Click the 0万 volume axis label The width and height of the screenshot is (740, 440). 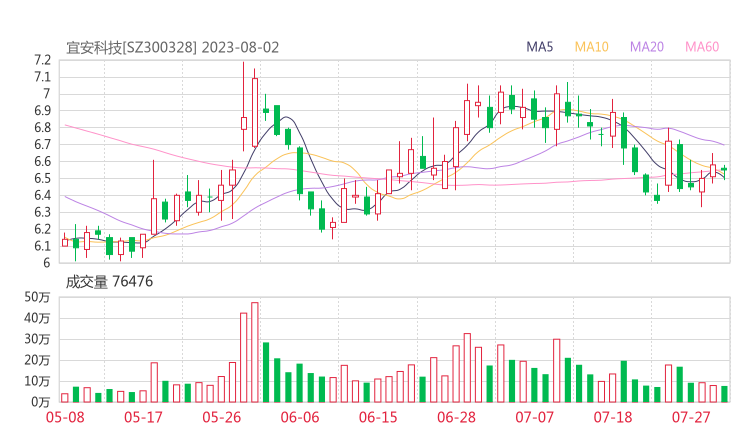pyautogui.click(x=41, y=402)
